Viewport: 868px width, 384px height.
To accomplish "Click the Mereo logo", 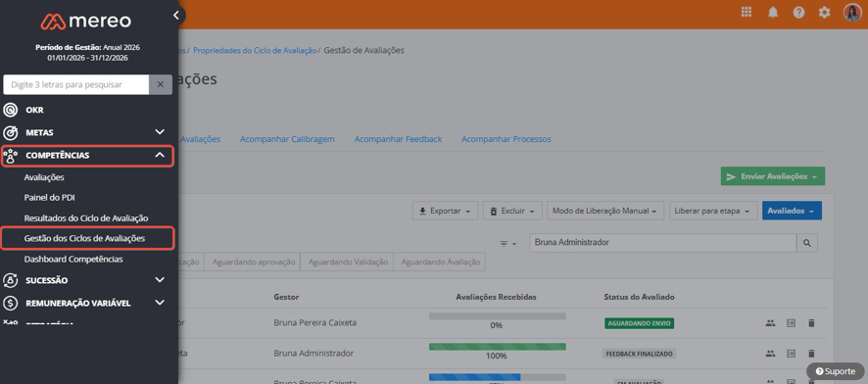I will click(86, 22).
